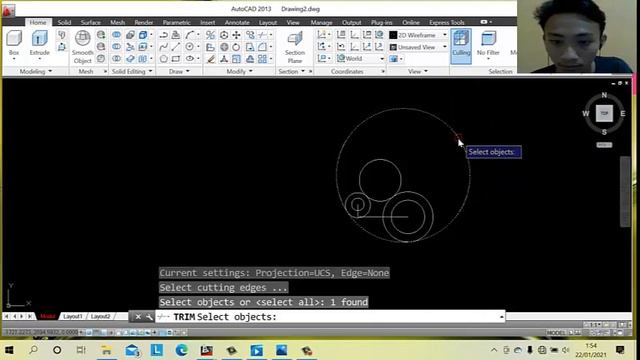The width and height of the screenshot is (640, 360).
Task: Open Windows taskbar search
Action: (33, 350)
